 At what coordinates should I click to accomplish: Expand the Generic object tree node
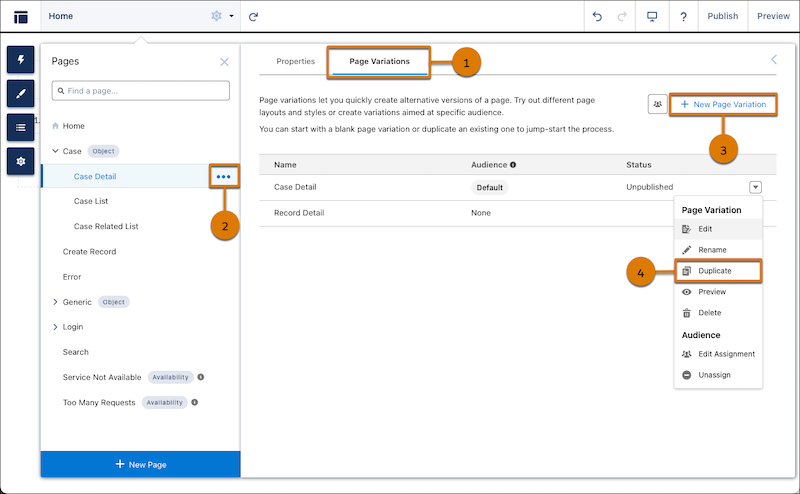click(55, 302)
